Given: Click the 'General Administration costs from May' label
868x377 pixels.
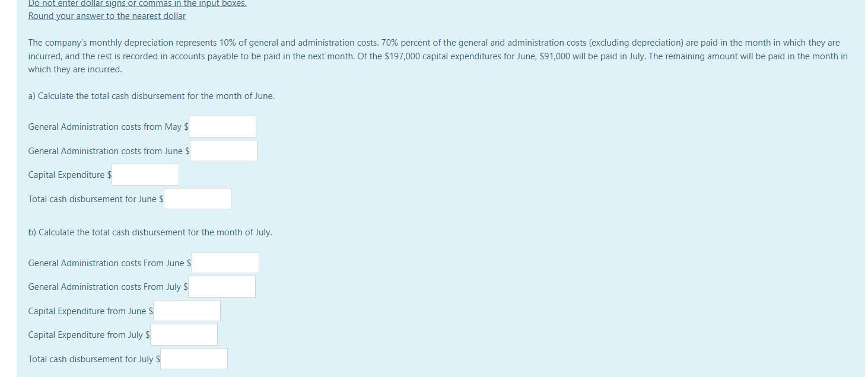Looking at the screenshot, I should coord(104,126).
